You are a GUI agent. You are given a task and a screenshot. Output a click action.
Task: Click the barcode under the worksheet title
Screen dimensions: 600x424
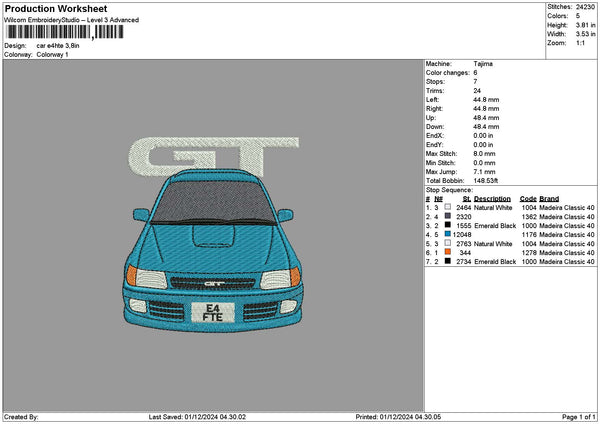(65, 32)
